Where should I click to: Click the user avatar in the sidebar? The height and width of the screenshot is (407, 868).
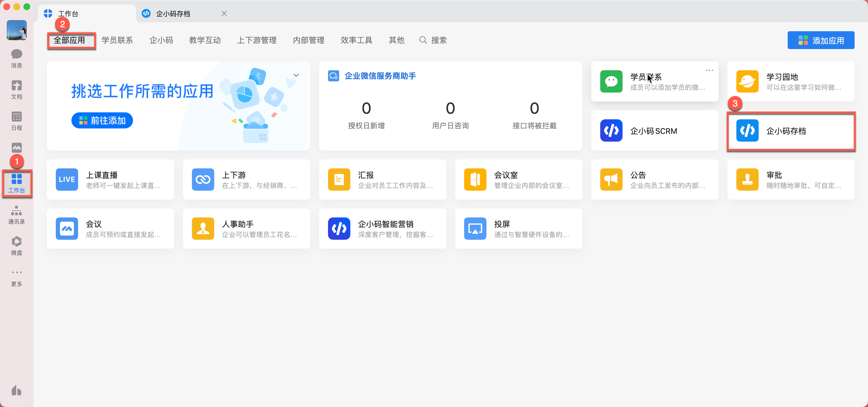pyautogui.click(x=16, y=30)
